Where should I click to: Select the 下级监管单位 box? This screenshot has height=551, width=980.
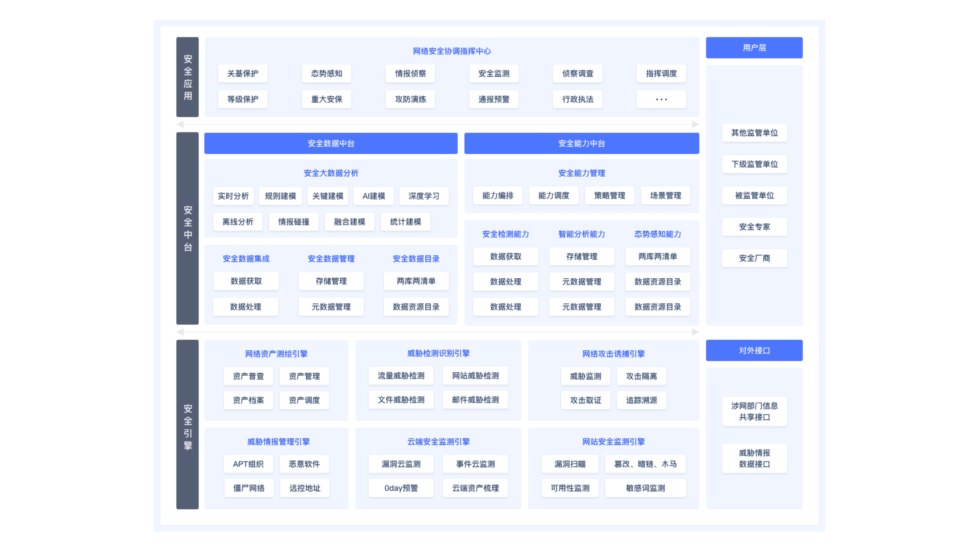tap(754, 164)
